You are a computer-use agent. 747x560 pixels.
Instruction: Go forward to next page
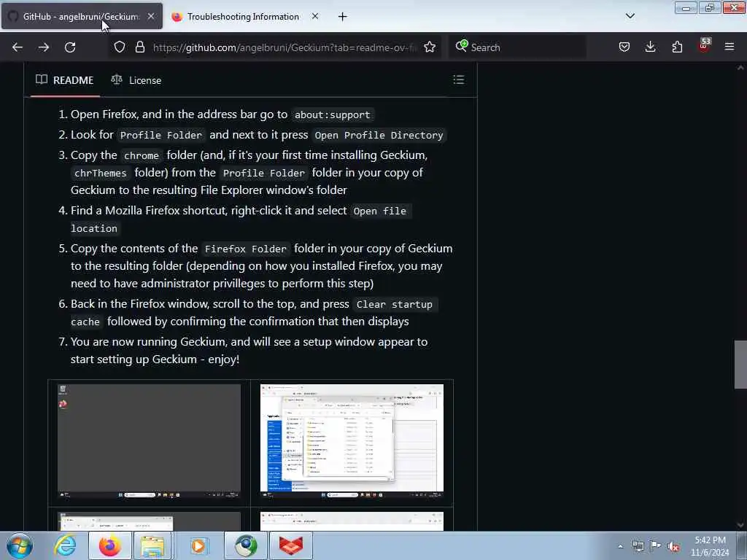point(44,47)
